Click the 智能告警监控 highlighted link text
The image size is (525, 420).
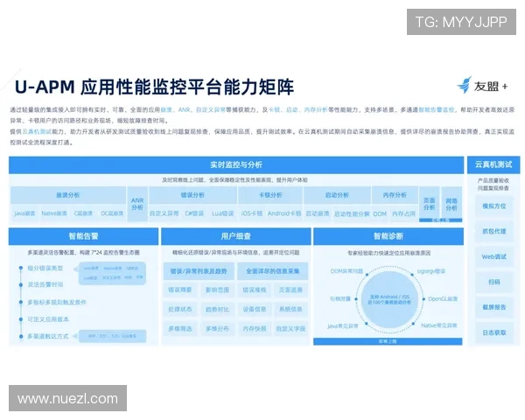(437, 110)
